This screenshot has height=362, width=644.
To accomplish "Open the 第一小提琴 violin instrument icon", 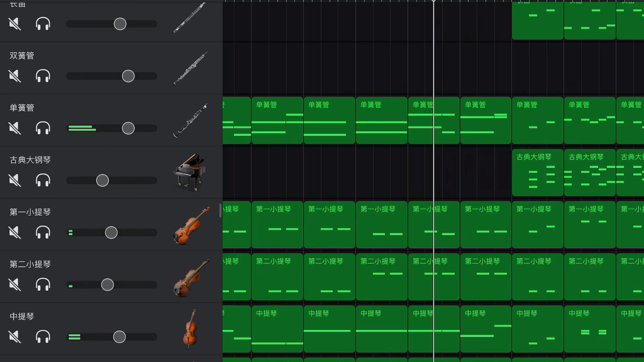I will coord(191,225).
